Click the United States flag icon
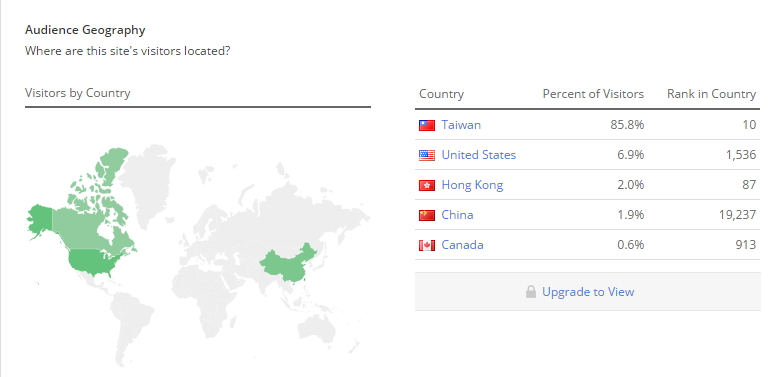This screenshot has width=771, height=377. pos(427,155)
